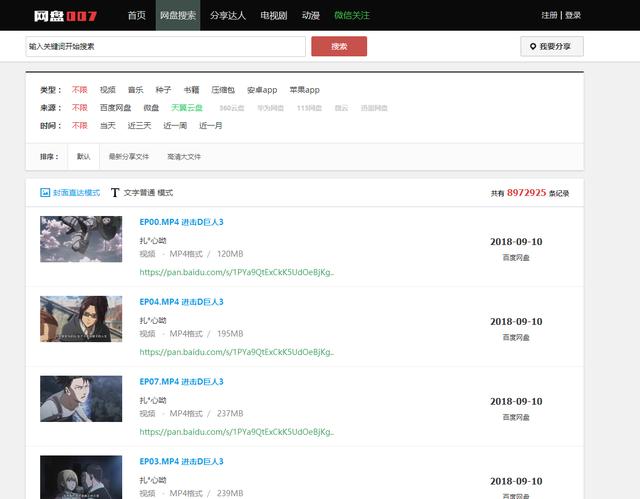The width and height of the screenshot is (640, 499).
Task: Select 不限 in the 类型 filter row
Action: (80, 90)
